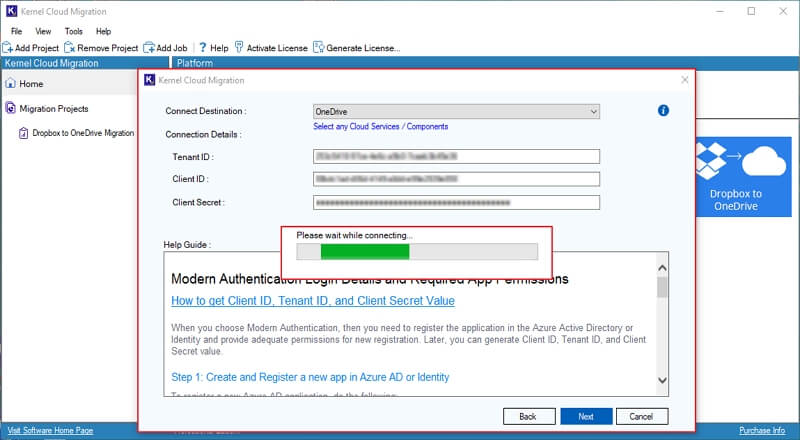This screenshot has width=800, height=440.
Task: Click the Remove Project toolbar icon
Action: [70, 48]
